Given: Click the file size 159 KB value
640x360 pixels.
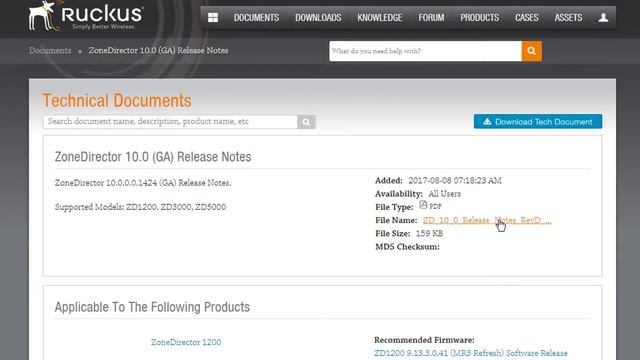Looking at the screenshot, I should pyautogui.click(x=429, y=233).
